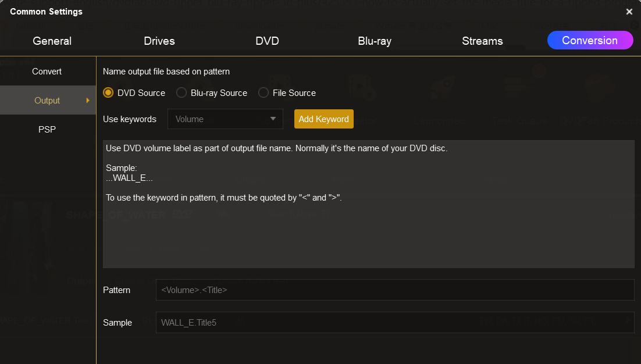
Task: Select the File Source option
Action: tap(263, 93)
